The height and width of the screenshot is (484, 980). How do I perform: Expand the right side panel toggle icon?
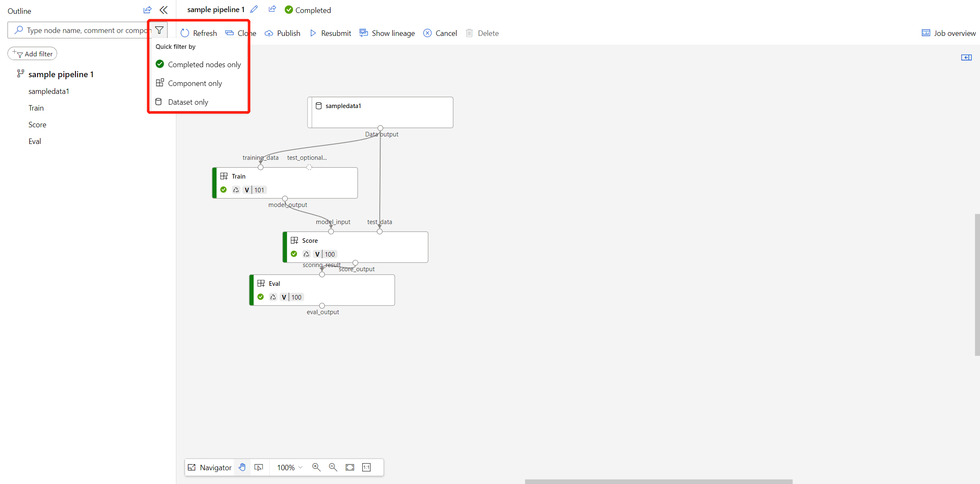click(x=966, y=57)
